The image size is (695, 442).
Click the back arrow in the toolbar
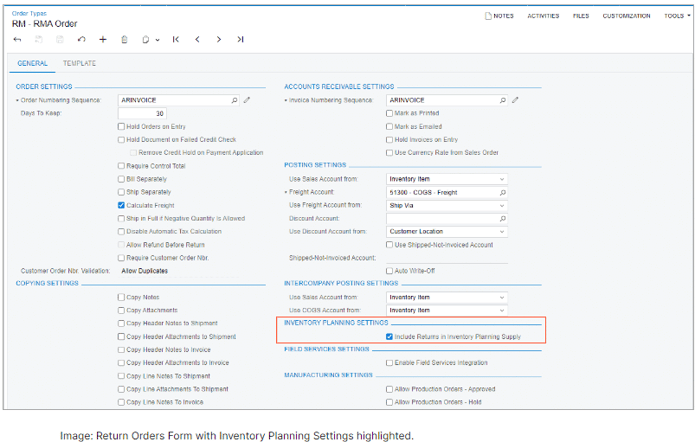[x=17, y=40]
